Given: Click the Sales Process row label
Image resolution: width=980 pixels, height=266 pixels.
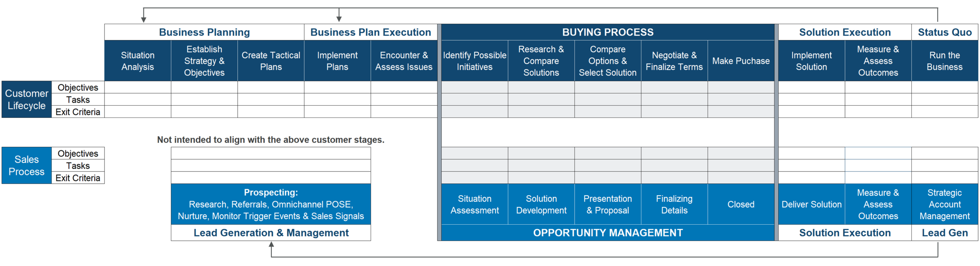Looking at the screenshot, I should (26, 165).
